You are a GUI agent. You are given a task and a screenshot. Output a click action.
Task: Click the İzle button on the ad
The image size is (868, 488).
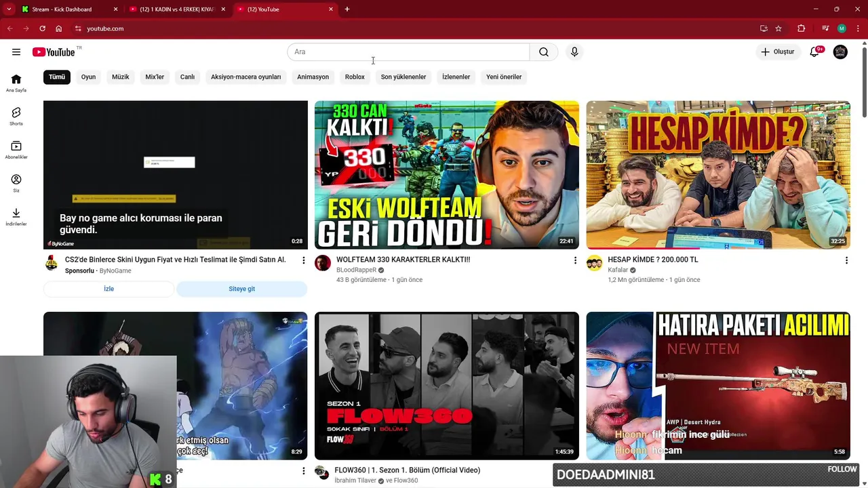click(108, 289)
